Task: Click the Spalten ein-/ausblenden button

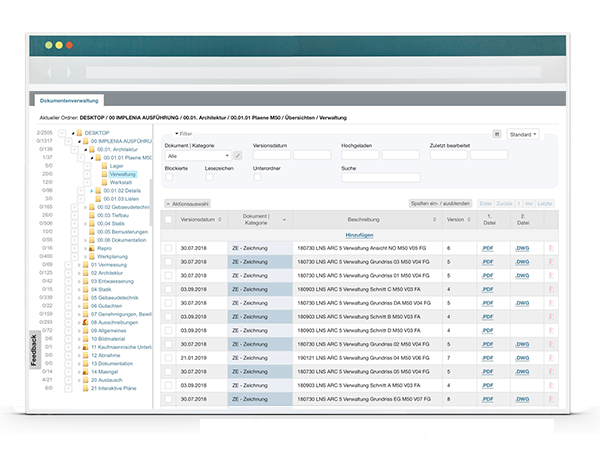Action: [441, 204]
